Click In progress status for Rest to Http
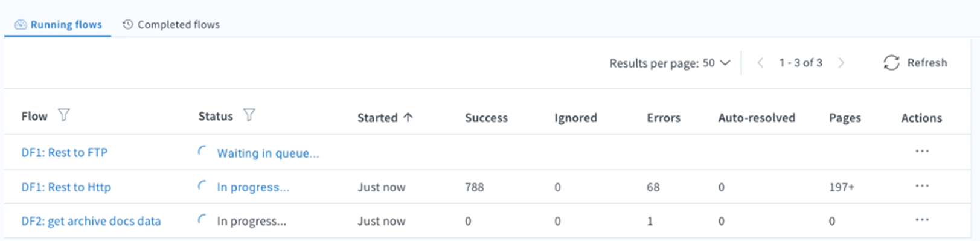980x241 pixels. tap(253, 187)
